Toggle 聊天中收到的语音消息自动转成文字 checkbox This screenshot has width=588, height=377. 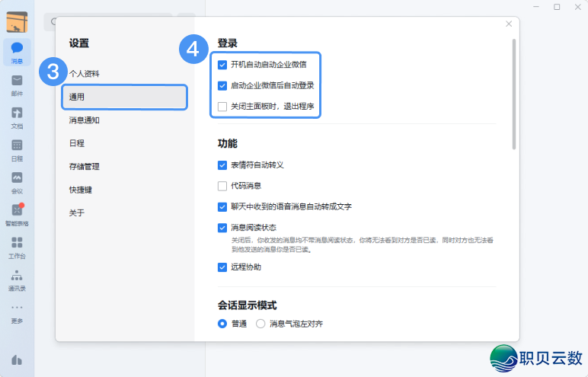[x=222, y=206]
